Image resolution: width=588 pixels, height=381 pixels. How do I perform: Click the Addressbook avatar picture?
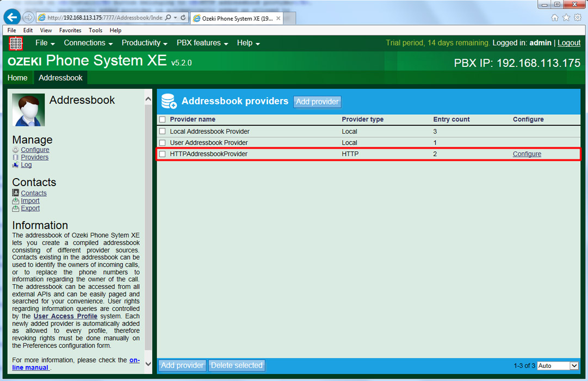pos(28,109)
